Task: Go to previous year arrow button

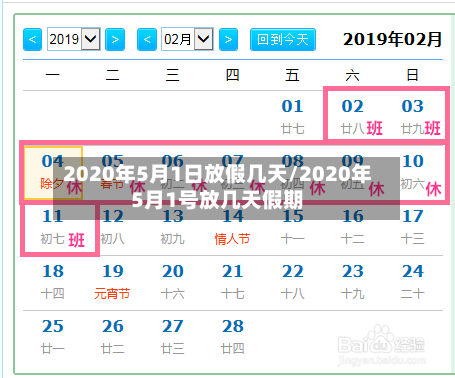Action: 32,40
